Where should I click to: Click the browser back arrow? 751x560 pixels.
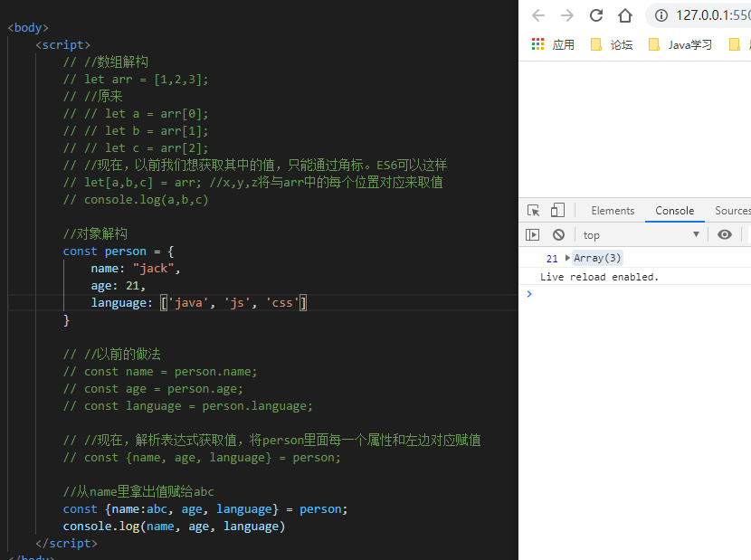point(538,15)
